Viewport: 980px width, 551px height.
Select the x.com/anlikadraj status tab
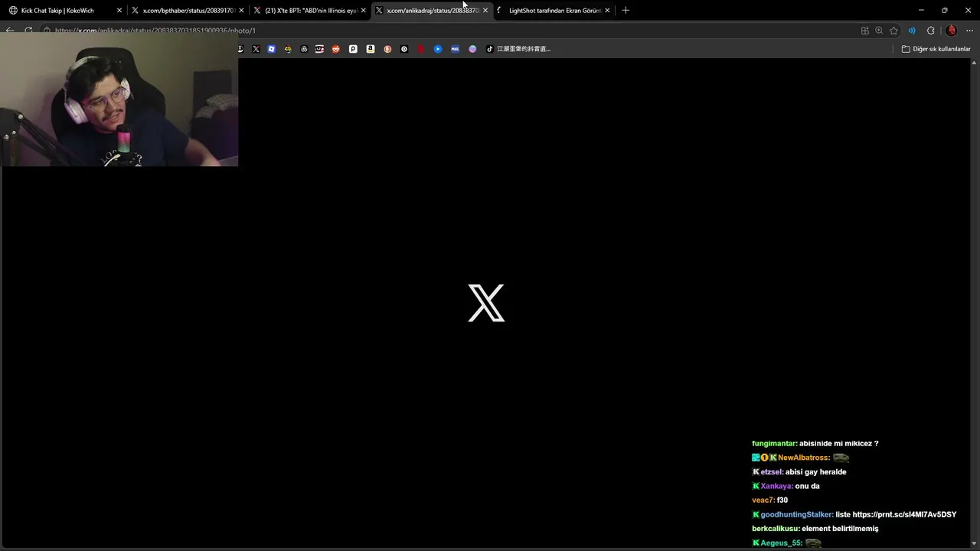coord(432,11)
